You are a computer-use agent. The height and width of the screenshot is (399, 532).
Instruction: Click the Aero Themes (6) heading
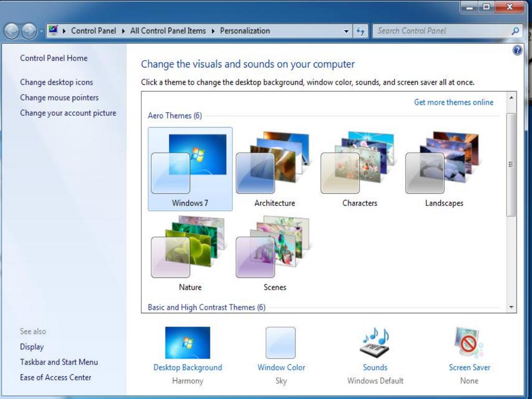tap(175, 116)
